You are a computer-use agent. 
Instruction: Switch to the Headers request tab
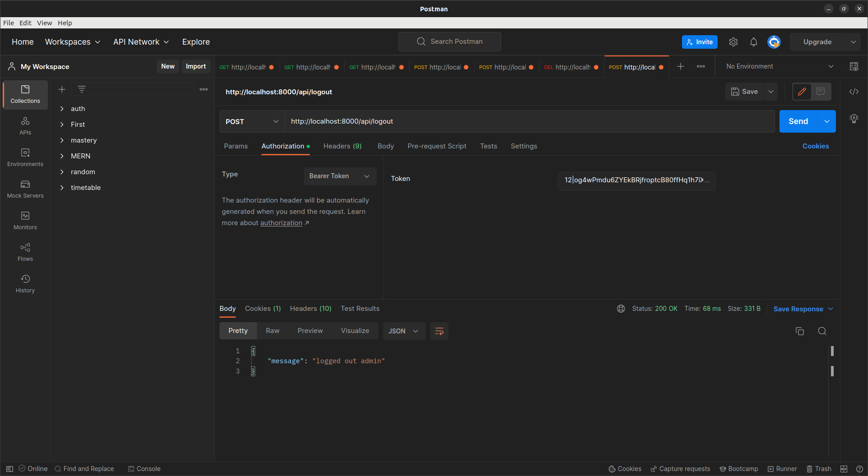(342, 146)
